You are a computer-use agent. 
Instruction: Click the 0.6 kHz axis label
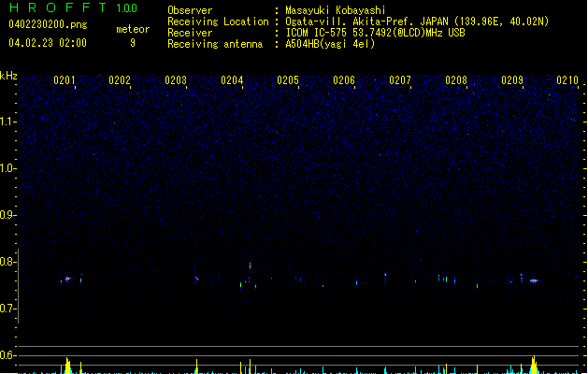click(x=7, y=355)
